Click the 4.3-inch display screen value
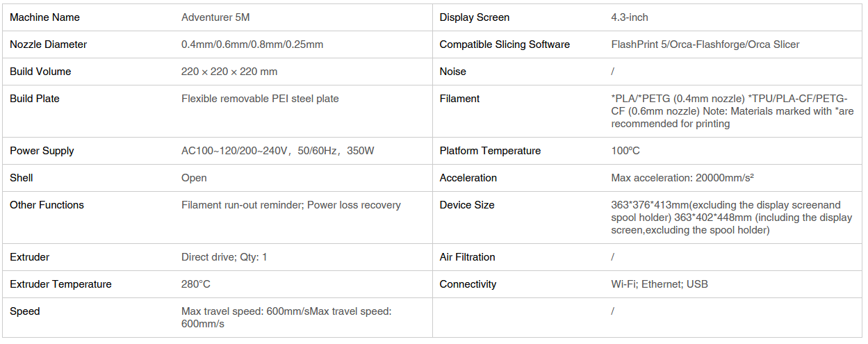This screenshot has width=868, height=344. [x=630, y=17]
